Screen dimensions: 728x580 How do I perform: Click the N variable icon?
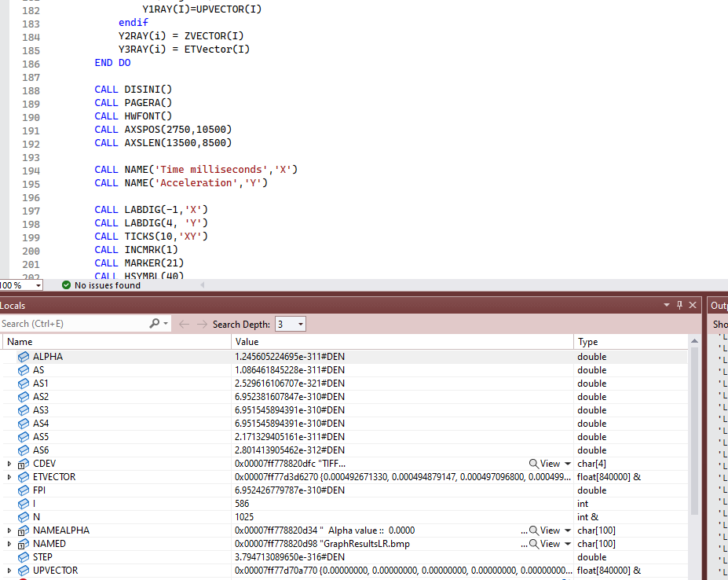click(24, 517)
